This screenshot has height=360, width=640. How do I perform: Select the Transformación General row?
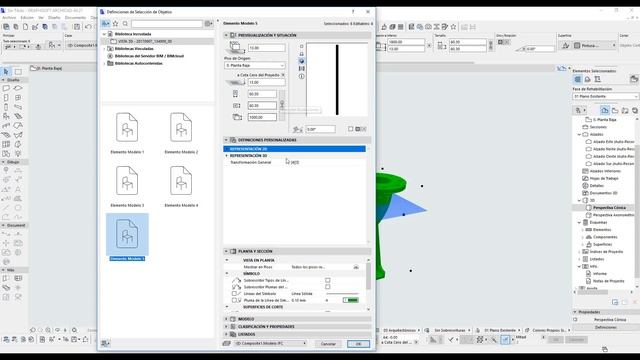coord(294,162)
